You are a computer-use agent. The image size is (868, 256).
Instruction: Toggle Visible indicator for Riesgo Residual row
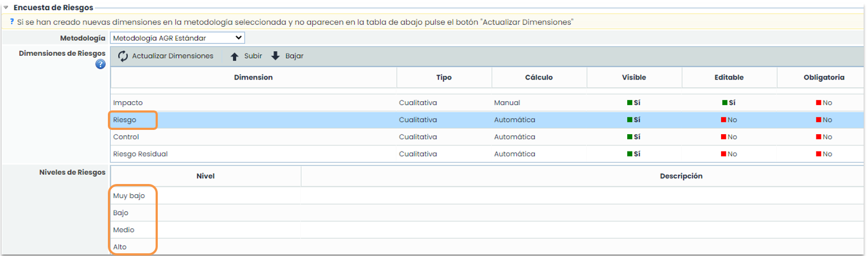[x=630, y=154]
